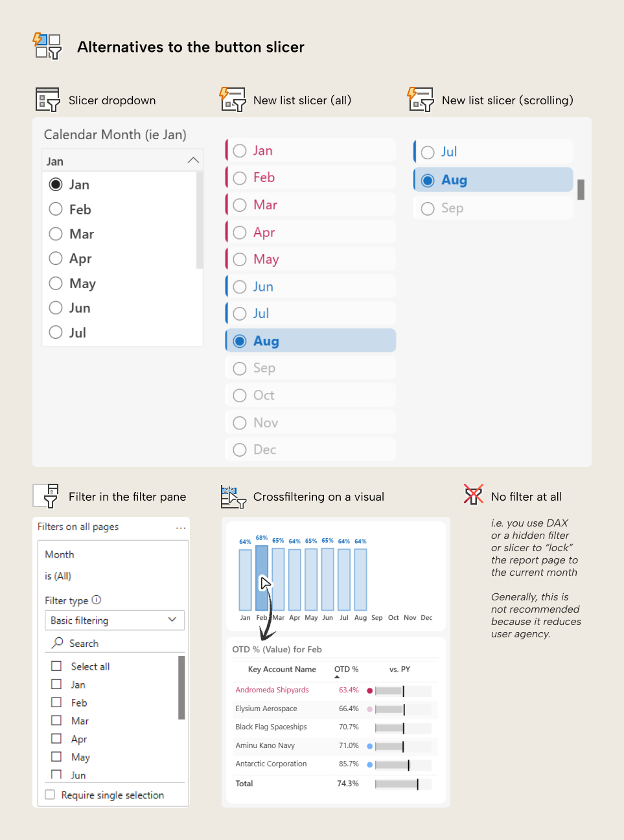The width and height of the screenshot is (624, 840).
Task: Select the Mar radio button in the dropdown slicer
Action: pyautogui.click(x=56, y=234)
